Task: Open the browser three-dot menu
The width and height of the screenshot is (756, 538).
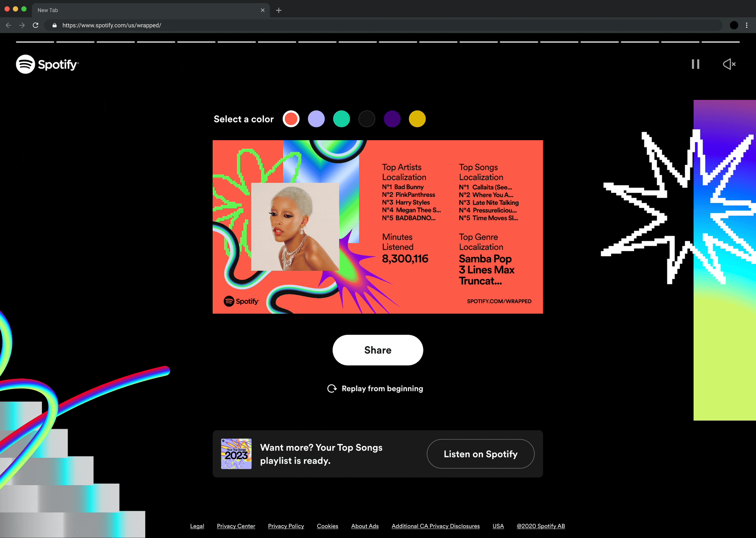Action: (747, 25)
